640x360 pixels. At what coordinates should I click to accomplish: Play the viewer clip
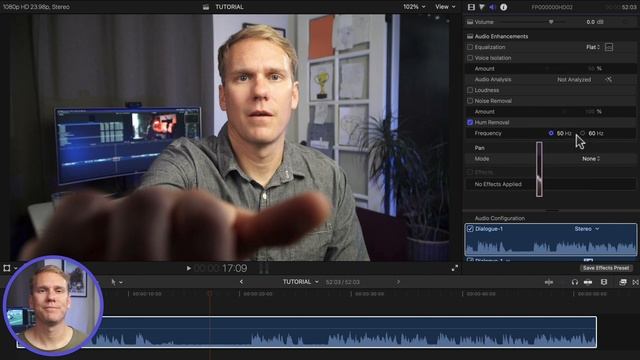coord(189,268)
